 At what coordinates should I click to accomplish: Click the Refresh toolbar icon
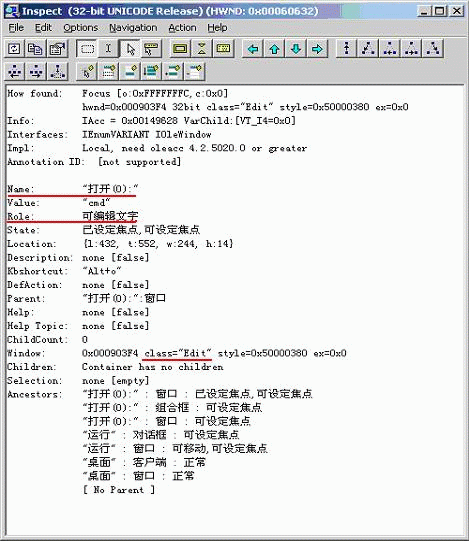14,49
